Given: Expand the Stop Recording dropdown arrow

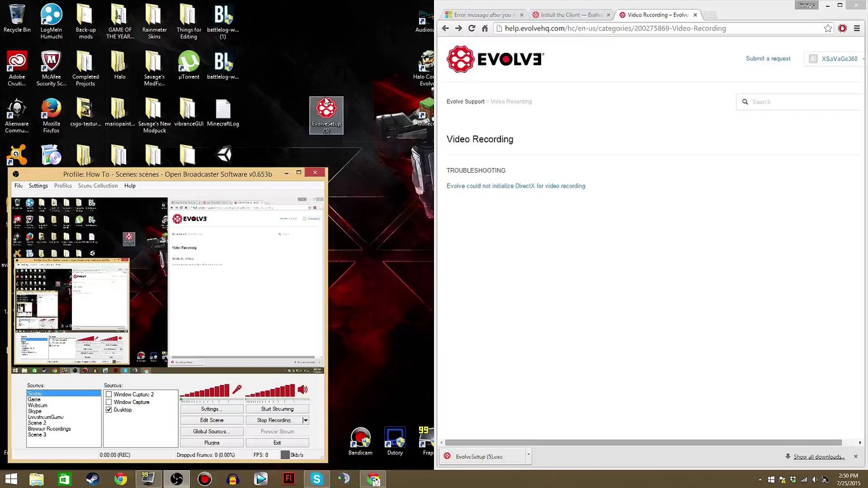Looking at the screenshot, I should coord(305,420).
